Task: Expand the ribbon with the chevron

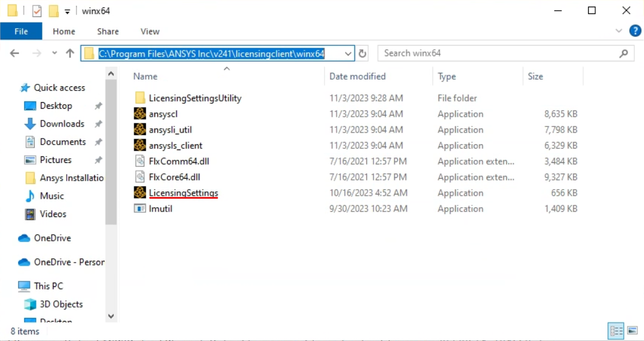Action: pos(618,31)
